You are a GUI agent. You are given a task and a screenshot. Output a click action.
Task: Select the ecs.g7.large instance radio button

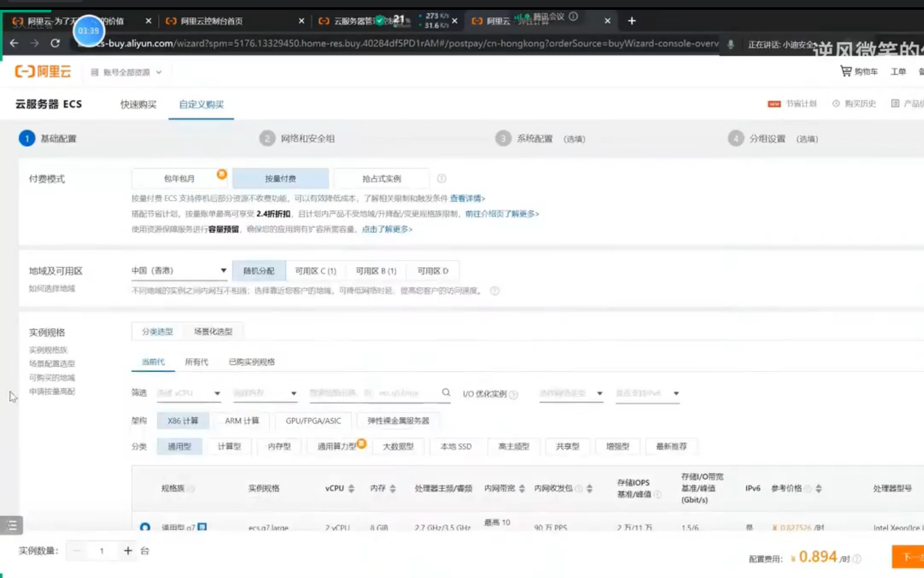(x=145, y=527)
